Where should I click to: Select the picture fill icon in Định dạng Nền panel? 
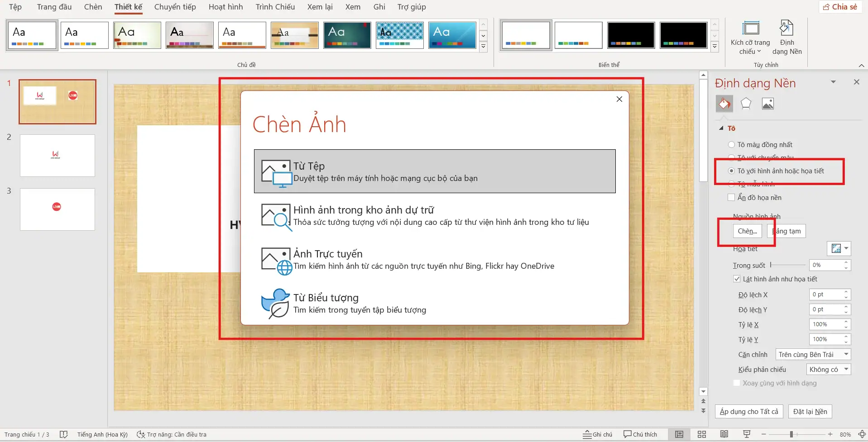(x=767, y=104)
